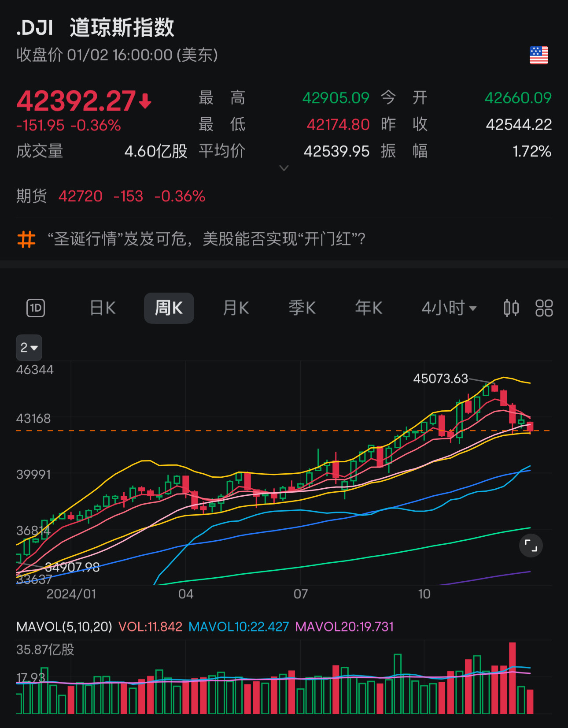Tap the .DJI 道琼斯指数 title
Image resolution: width=568 pixels, height=728 pixels.
[x=96, y=27]
